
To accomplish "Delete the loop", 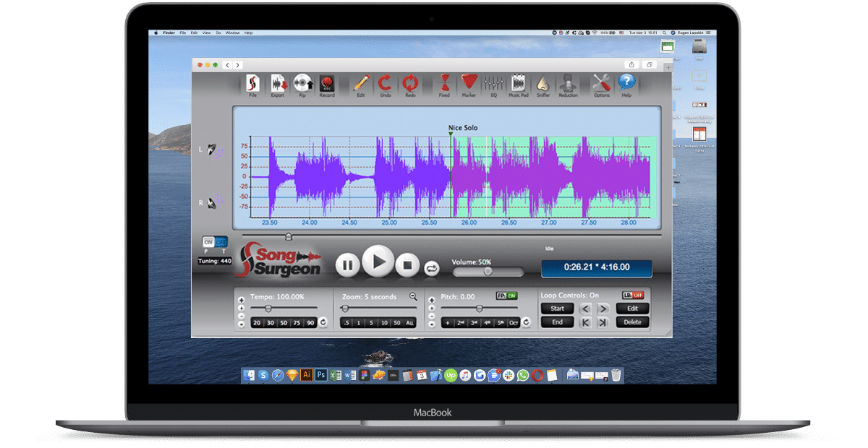I will 633,322.
